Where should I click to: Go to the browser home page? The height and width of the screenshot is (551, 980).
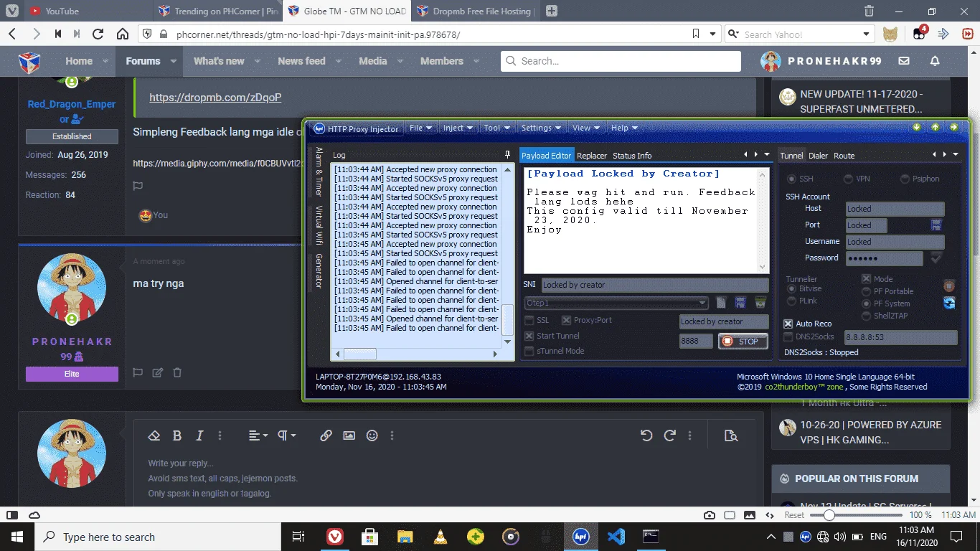click(x=123, y=34)
